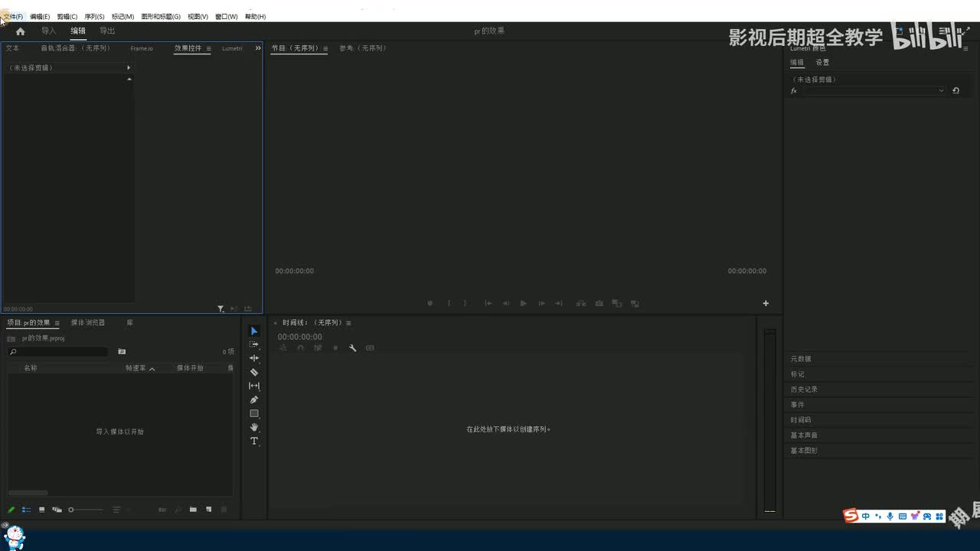This screenshot has height=551, width=980.
Task: Select the Track Select Forward tool
Action: click(254, 344)
